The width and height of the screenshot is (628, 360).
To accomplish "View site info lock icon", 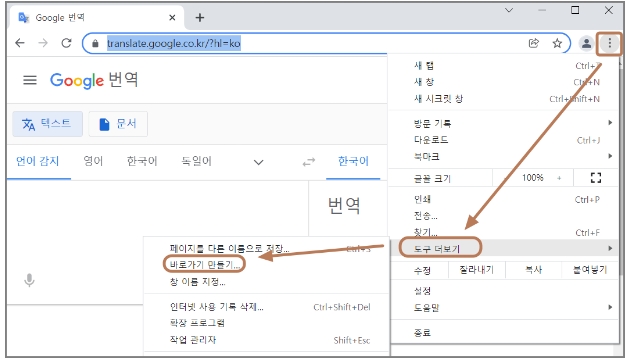I will click(x=95, y=43).
